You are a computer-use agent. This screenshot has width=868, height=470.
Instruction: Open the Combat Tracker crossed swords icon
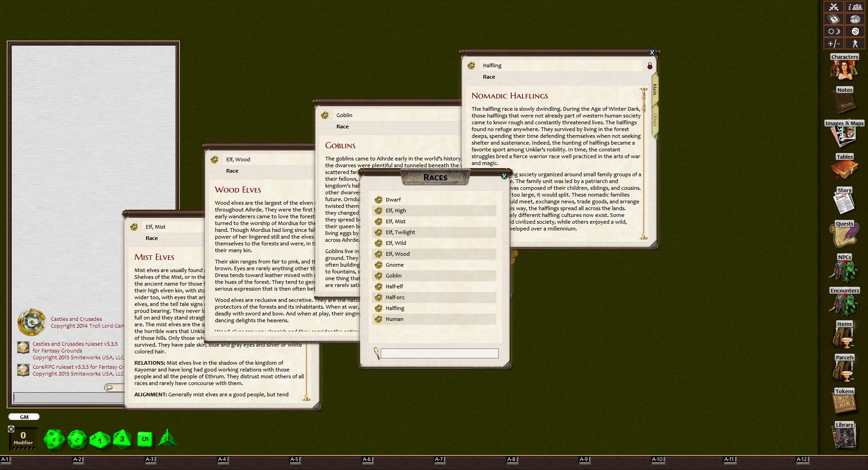click(834, 7)
